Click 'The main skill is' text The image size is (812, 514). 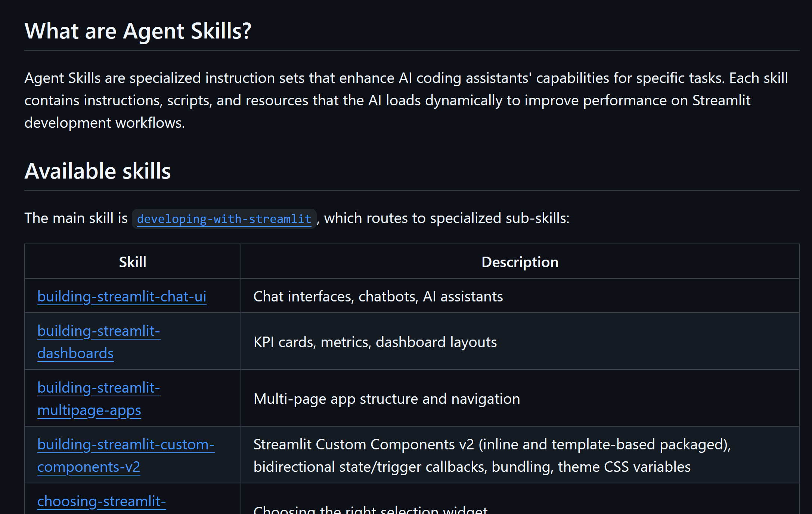pyautogui.click(x=76, y=218)
